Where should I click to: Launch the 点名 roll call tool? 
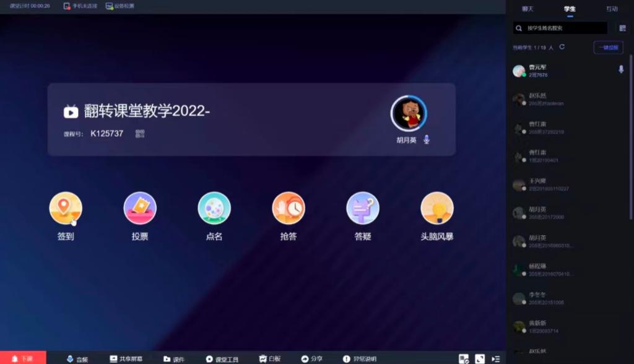214,209
